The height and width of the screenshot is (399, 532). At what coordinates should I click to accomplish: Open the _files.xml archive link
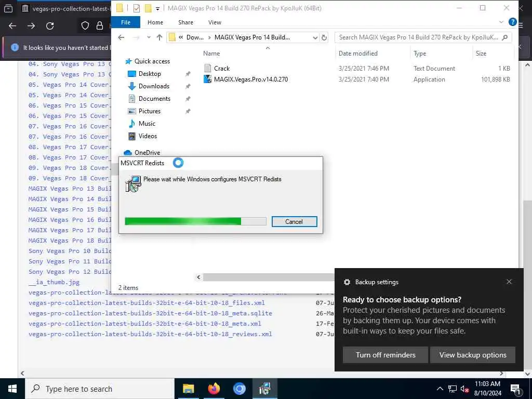[x=147, y=303]
